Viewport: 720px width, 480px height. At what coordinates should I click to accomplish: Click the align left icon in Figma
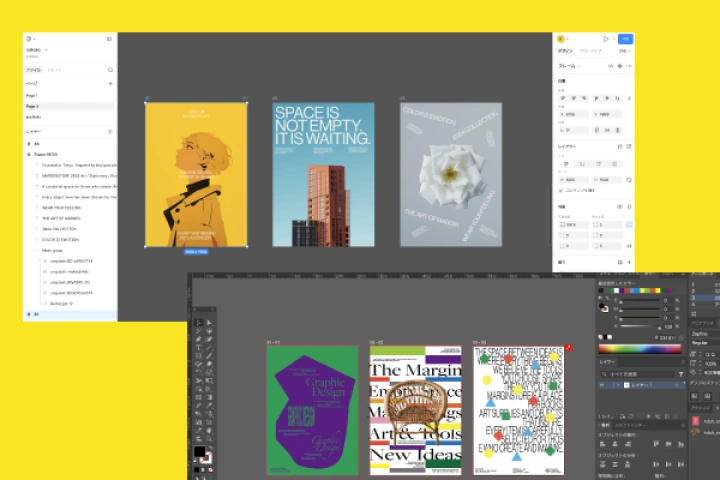[x=563, y=98]
